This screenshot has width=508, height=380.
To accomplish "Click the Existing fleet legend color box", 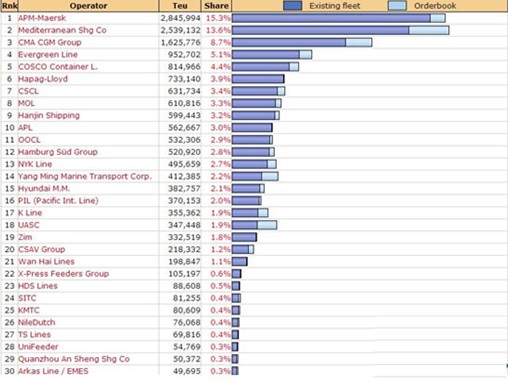I will click(x=292, y=6).
